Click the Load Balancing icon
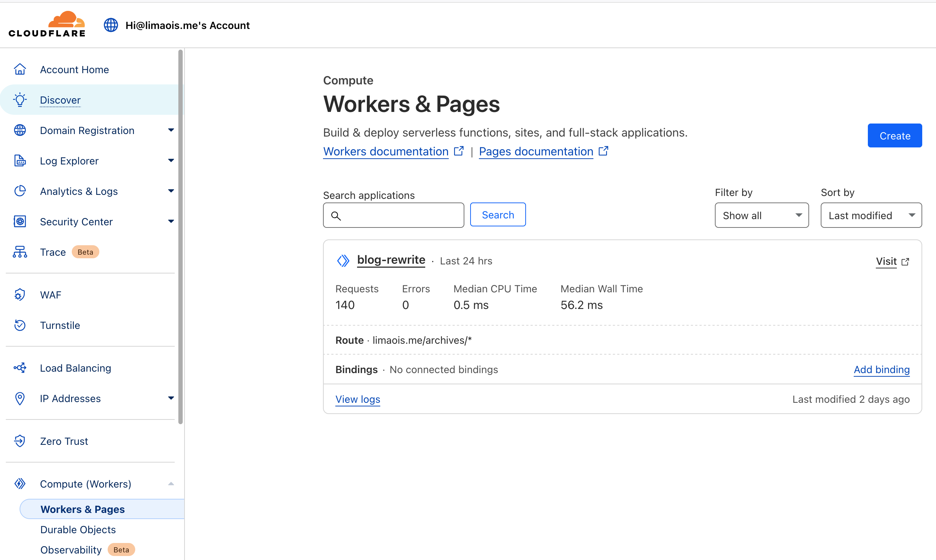This screenshot has width=936, height=560. [x=20, y=368]
